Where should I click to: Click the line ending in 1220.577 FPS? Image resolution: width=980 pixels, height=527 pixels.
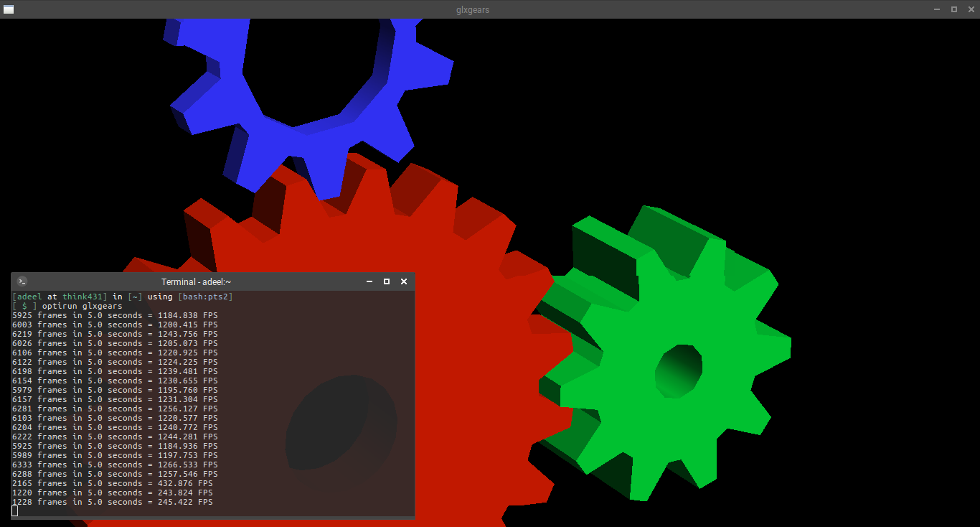(x=115, y=418)
